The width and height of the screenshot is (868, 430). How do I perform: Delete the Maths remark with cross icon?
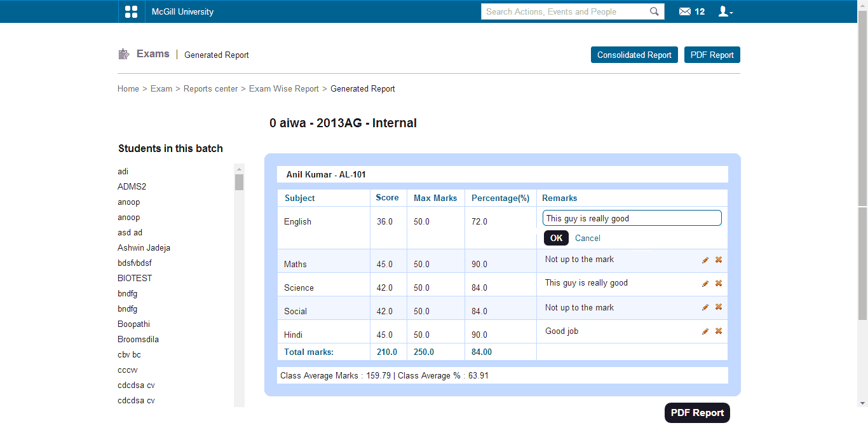coord(719,260)
